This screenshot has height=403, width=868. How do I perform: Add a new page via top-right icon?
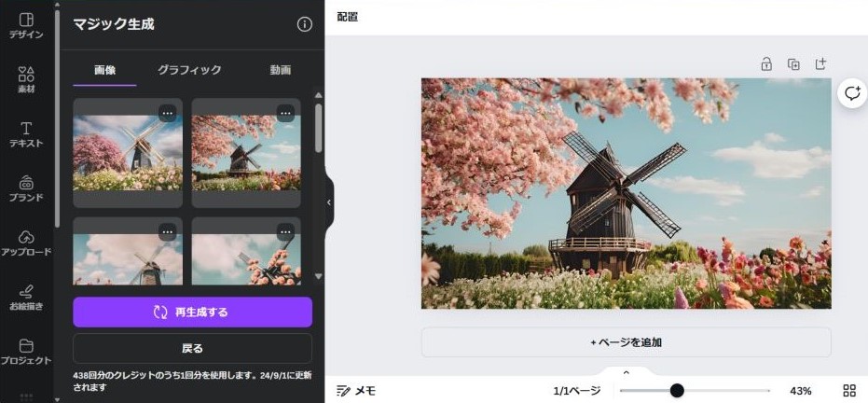click(820, 64)
